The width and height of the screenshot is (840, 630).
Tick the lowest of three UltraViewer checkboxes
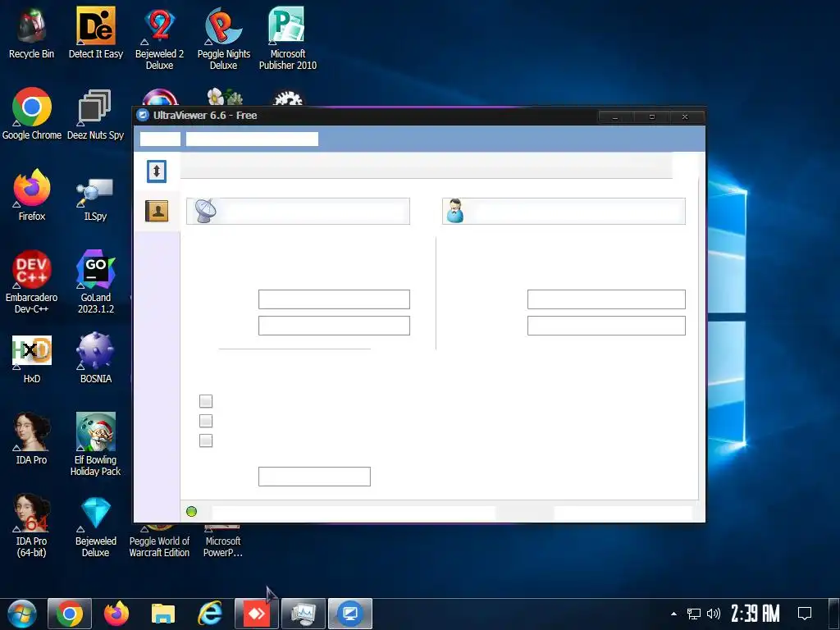coord(206,441)
